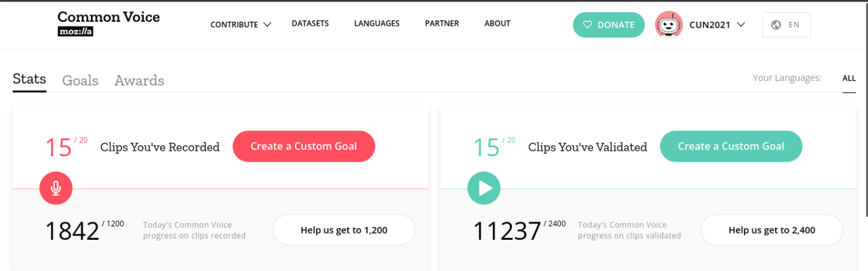Create a custom goal for recorded clips
868x271 pixels.
(x=304, y=146)
